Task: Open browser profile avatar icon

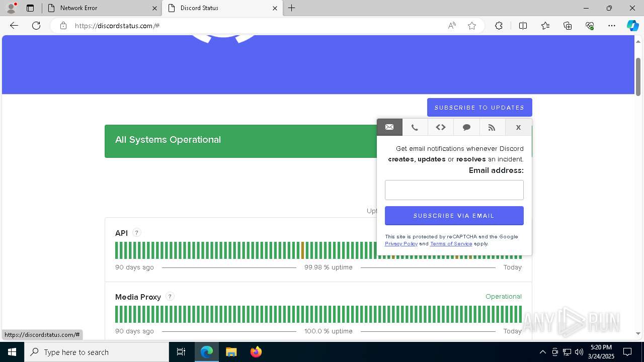Action: (11, 8)
